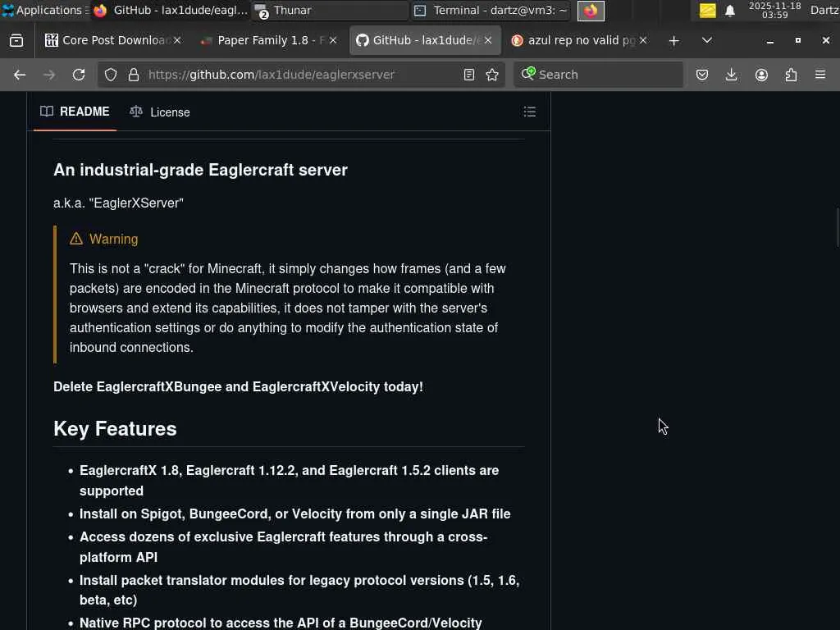
Task: Click the forward navigation arrow
Action: (x=49, y=75)
